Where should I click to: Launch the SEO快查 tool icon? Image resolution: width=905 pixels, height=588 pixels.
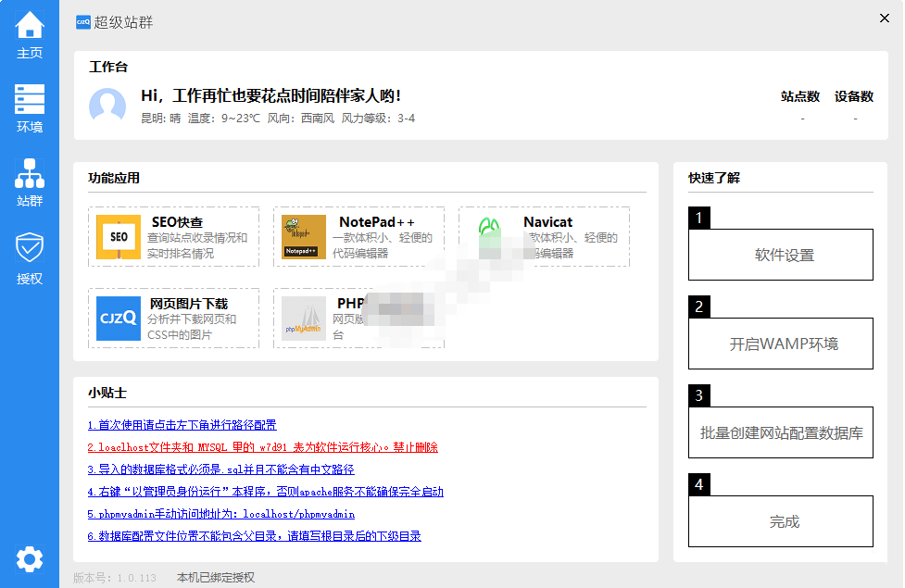[119, 238]
